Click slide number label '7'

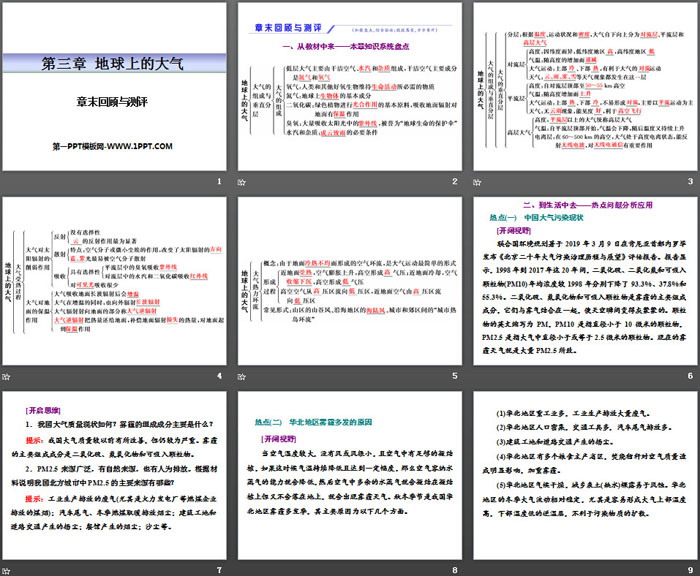coord(219,570)
